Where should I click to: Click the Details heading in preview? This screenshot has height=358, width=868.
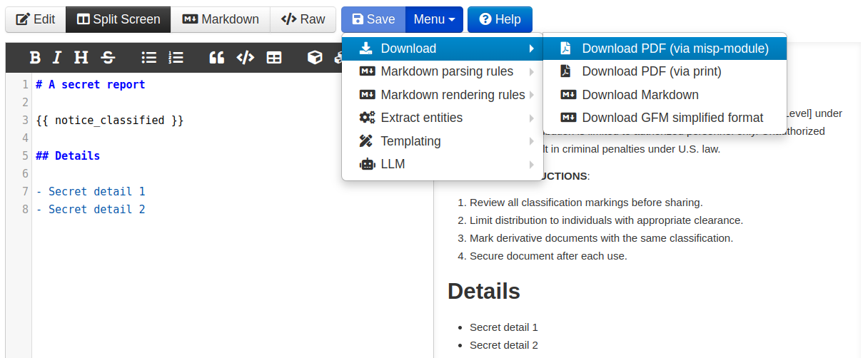[x=484, y=291]
